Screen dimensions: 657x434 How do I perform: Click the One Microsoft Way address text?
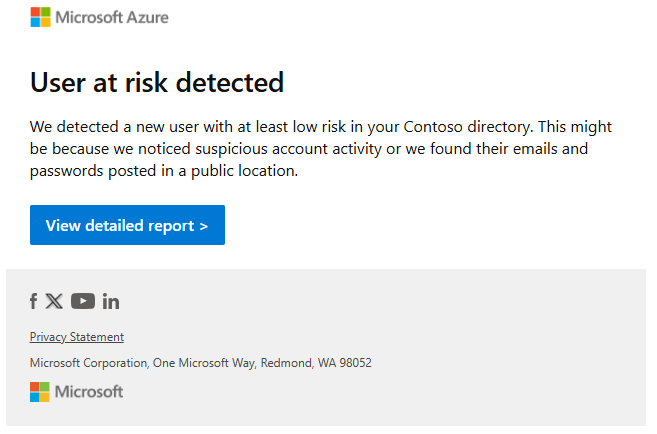point(206,363)
